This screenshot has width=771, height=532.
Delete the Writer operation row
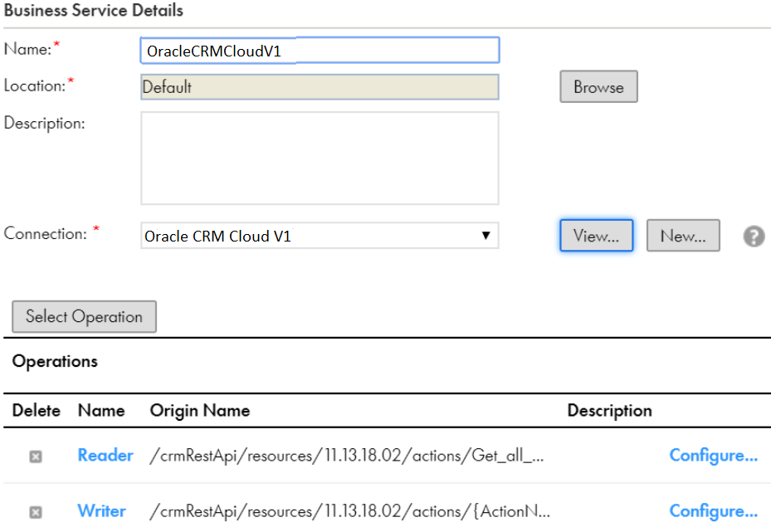(36, 512)
